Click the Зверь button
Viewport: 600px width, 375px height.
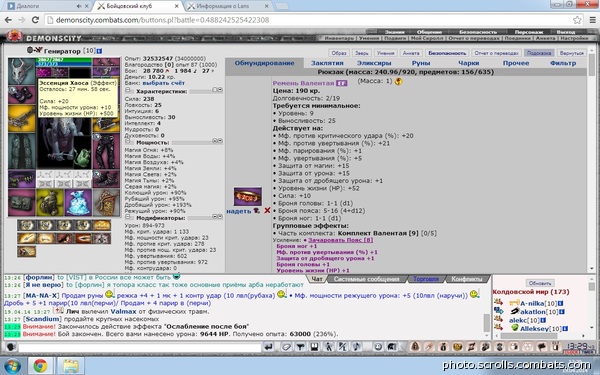(362, 53)
